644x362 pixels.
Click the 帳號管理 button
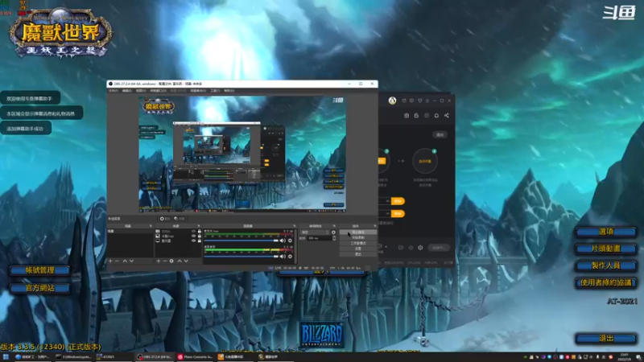[39, 270]
